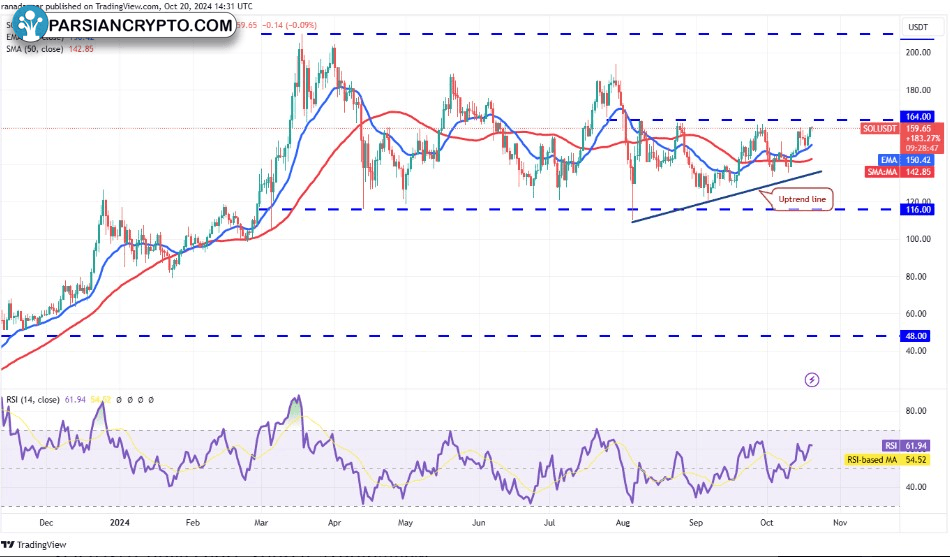Click the +183.27% change value
950x557 pixels.
[x=922, y=138]
